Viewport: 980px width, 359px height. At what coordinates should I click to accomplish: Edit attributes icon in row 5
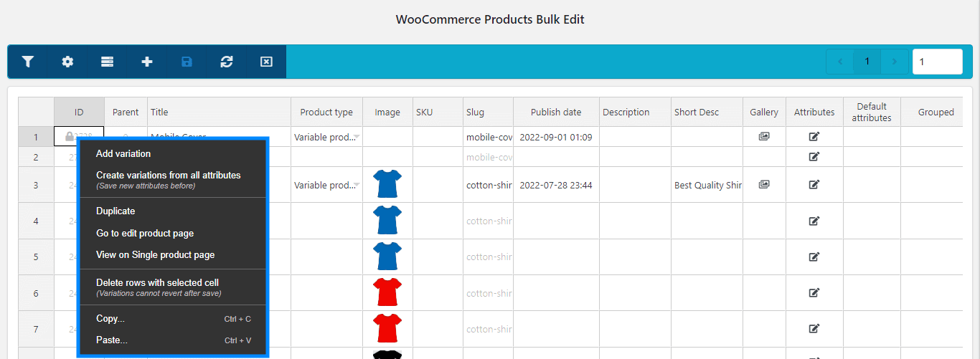tap(814, 257)
